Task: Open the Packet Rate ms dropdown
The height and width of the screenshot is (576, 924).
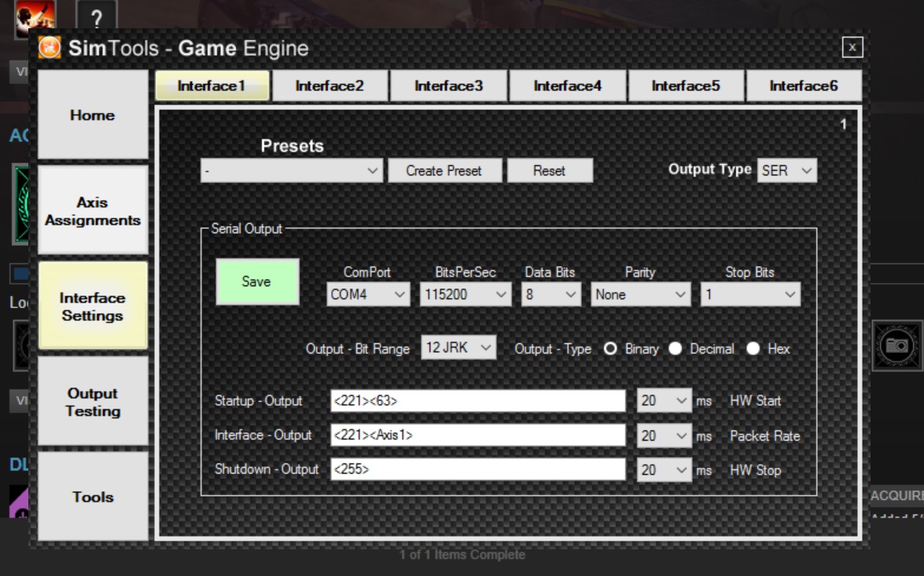Action: coord(664,436)
